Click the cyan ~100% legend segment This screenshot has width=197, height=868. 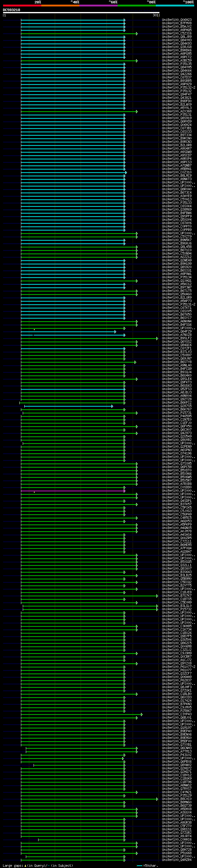click(x=175, y=6)
